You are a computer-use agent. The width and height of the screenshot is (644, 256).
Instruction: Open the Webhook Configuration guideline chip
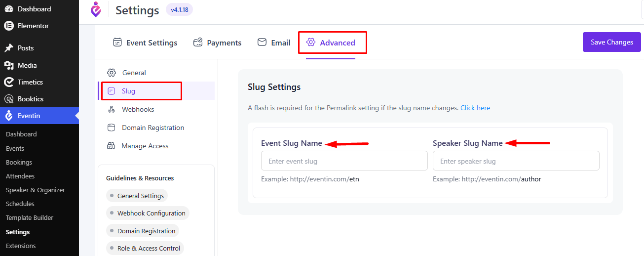coord(148,213)
